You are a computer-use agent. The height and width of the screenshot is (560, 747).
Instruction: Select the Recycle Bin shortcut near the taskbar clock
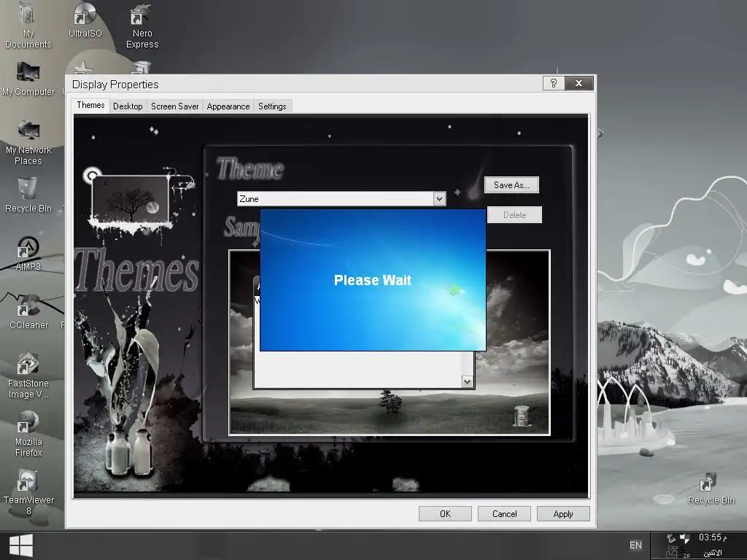click(x=711, y=488)
